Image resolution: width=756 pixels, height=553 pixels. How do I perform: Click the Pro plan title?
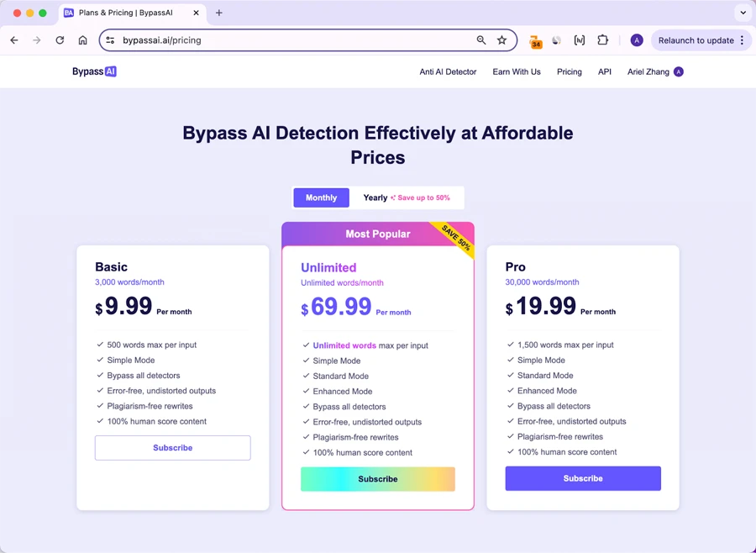coord(516,267)
